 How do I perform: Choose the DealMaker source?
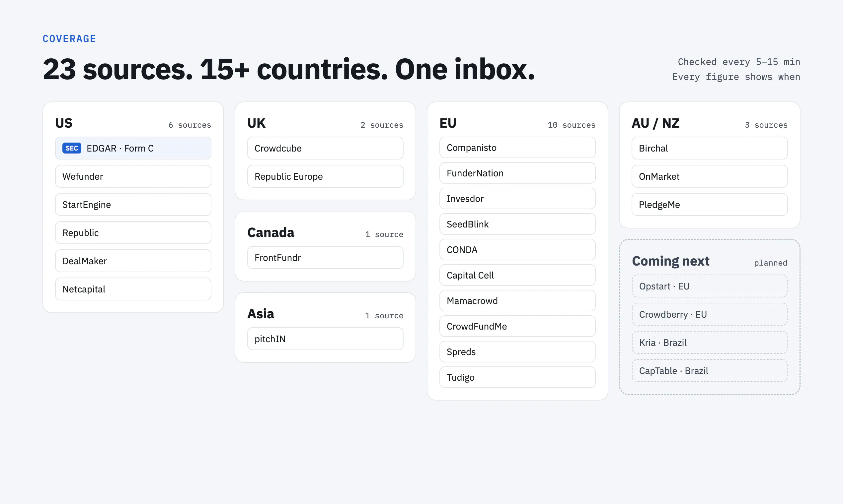(x=133, y=261)
